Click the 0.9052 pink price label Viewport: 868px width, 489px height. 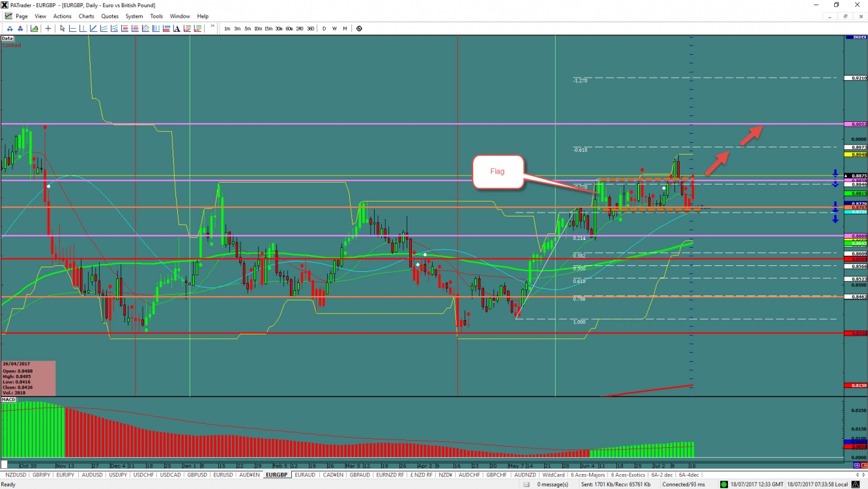pyautogui.click(x=856, y=124)
